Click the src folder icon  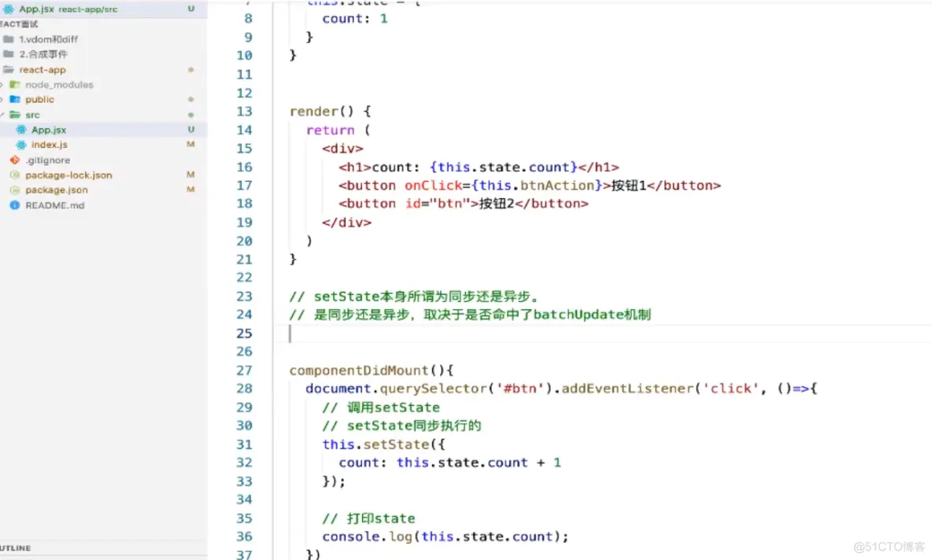[15, 115]
